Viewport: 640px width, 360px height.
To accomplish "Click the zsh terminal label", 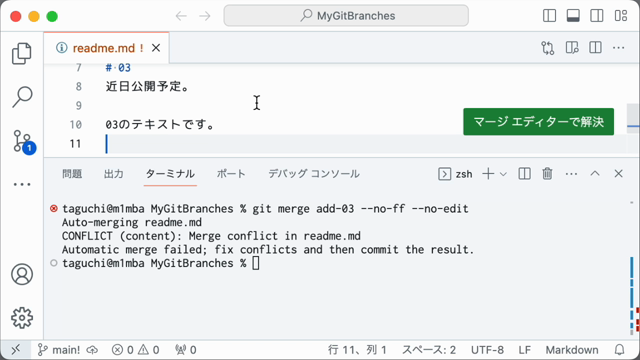I will point(456,174).
